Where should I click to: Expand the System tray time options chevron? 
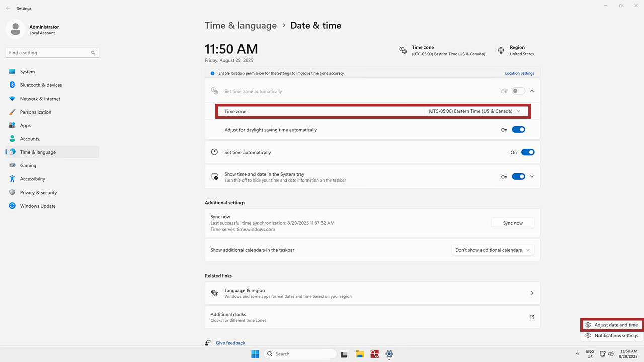point(532,177)
